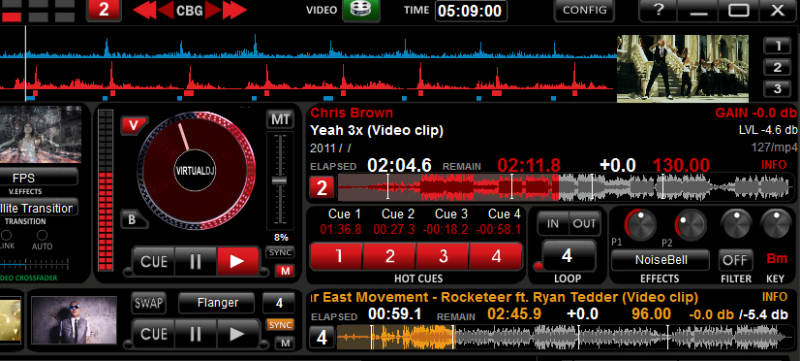Viewport: 800px width, 361px height.
Task: Click the double-left rewind arrows beside CBG
Action: (x=144, y=10)
